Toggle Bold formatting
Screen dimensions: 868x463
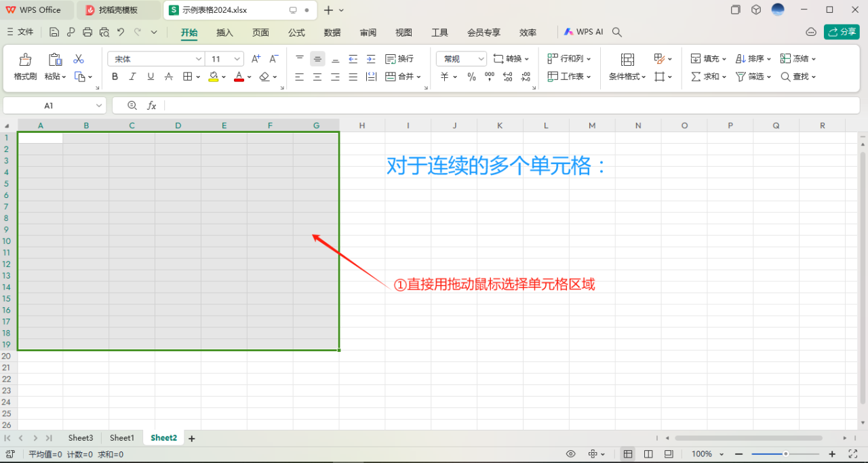tap(115, 77)
